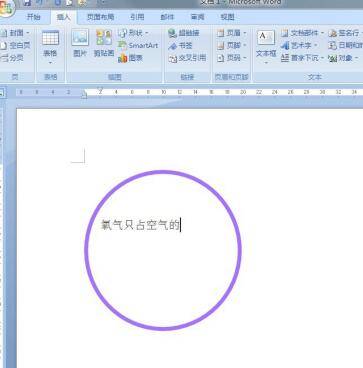Insert a blank page 空白页
This screenshot has height=368, width=363.
(16, 45)
